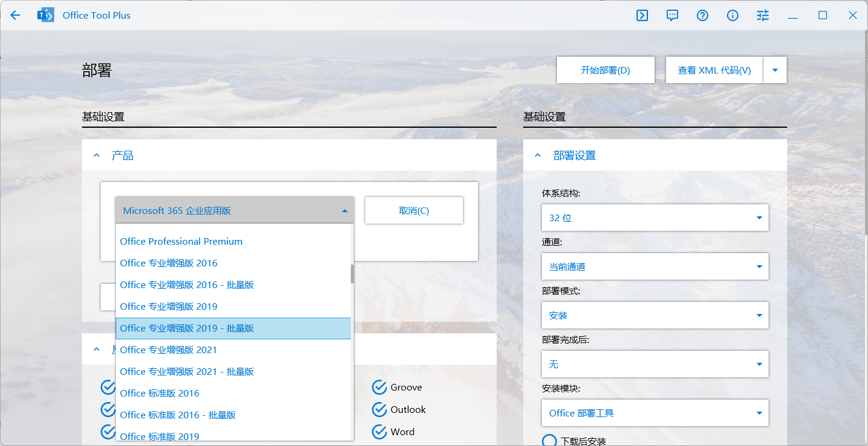The height and width of the screenshot is (446, 868).
Task: Go back using the arrow icon
Action: (16, 16)
